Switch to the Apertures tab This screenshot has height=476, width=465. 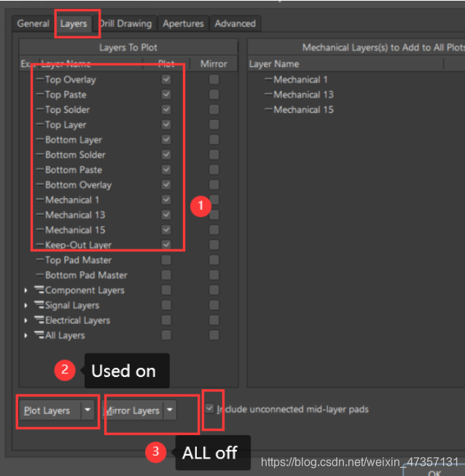pyautogui.click(x=183, y=23)
